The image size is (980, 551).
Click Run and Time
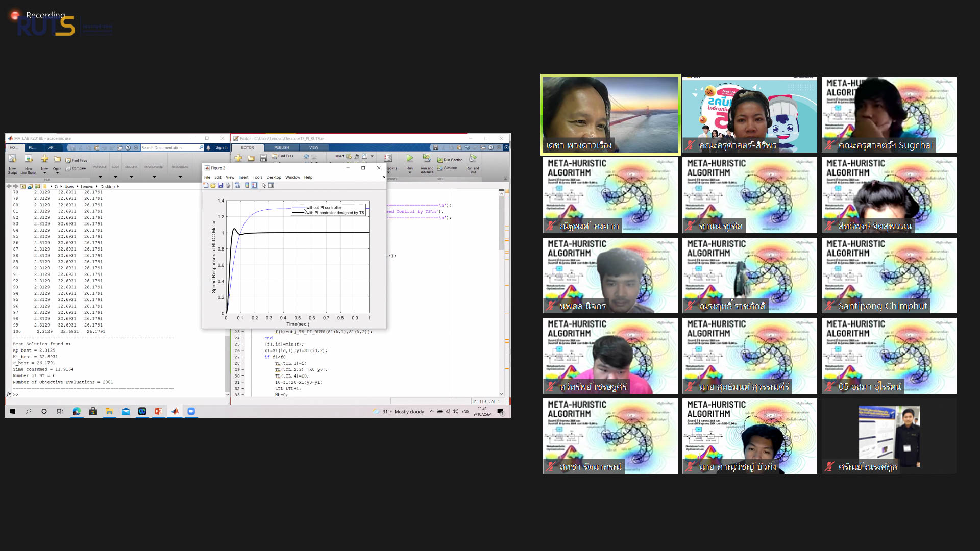473,163
